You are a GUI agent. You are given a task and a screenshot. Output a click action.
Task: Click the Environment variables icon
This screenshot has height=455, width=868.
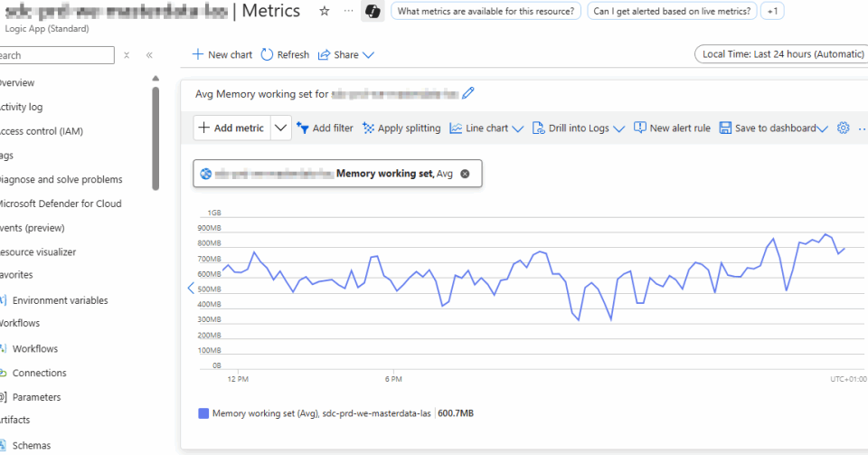3,300
